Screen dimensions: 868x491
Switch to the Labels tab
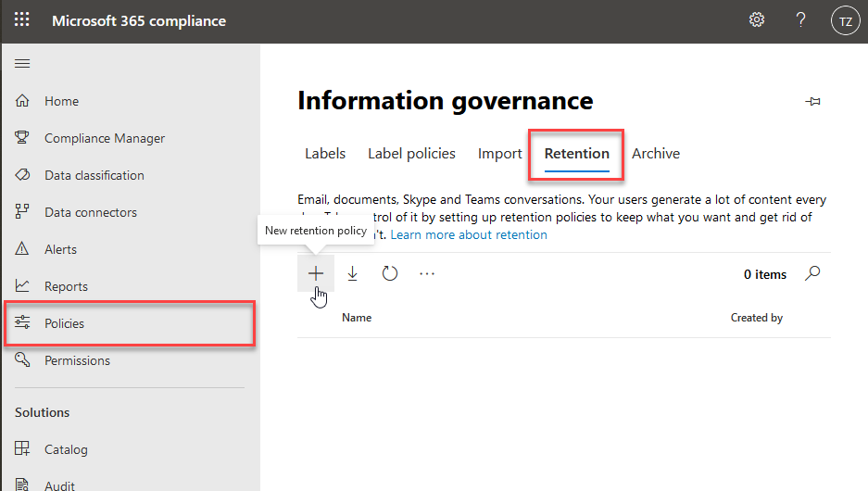(325, 154)
